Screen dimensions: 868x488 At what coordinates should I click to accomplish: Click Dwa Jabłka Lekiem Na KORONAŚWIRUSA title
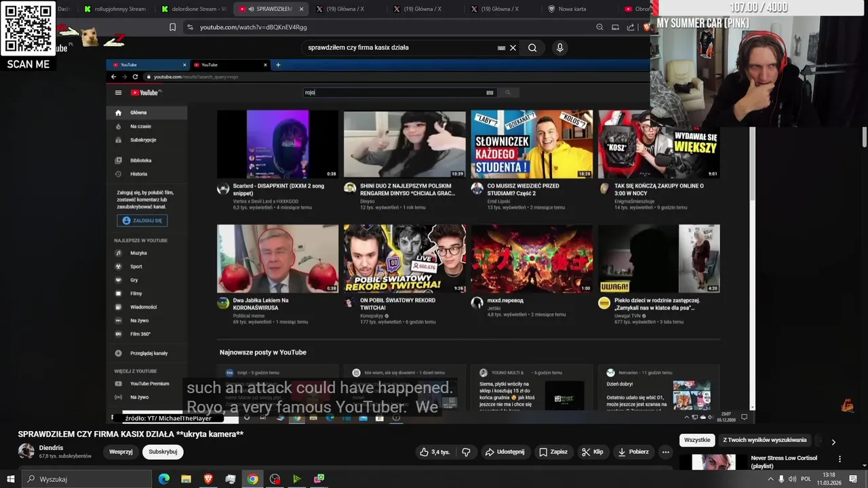pos(261,304)
